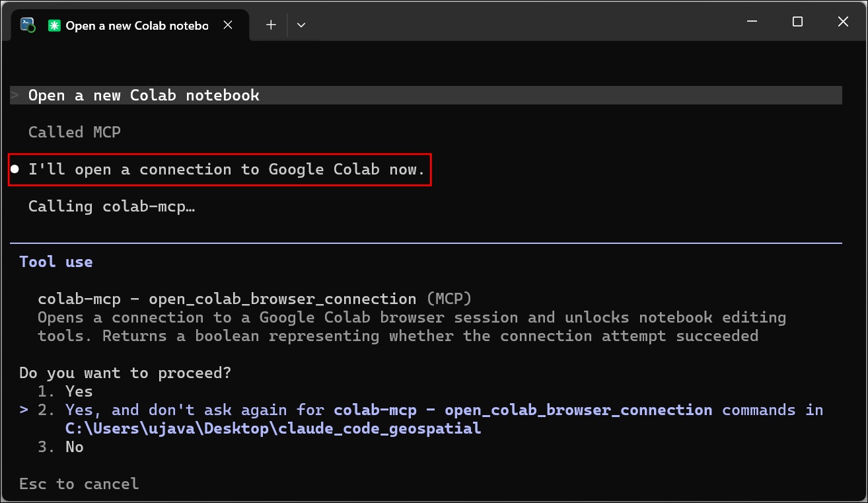Minimize the terminal window
Image resolution: width=868 pixels, height=503 pixels.
tap(752, 22)
